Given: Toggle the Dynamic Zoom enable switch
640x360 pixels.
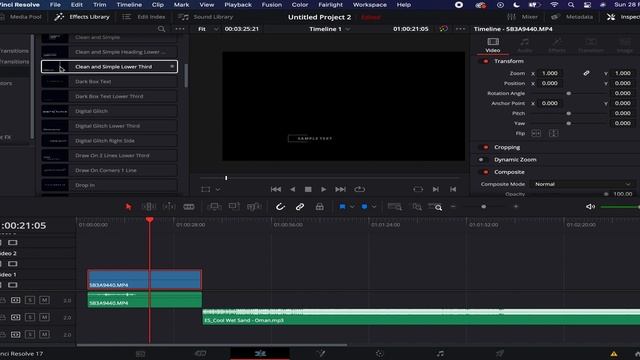Looking at the screenshot, I should pyautogui.click(x=482, y=160).
